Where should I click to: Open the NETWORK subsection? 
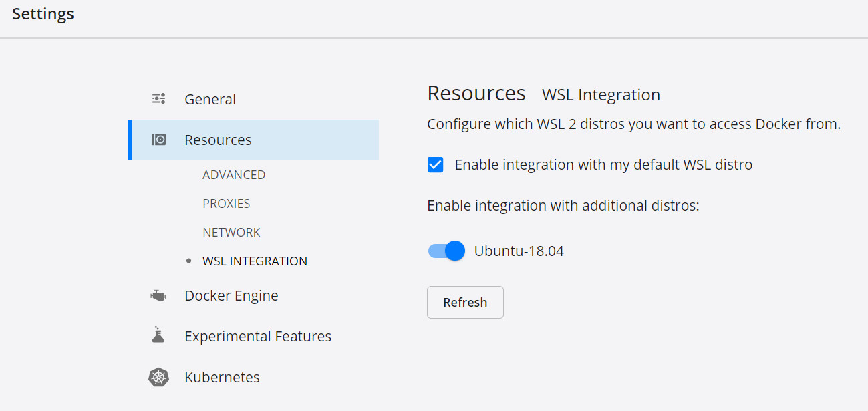(232, 232)
